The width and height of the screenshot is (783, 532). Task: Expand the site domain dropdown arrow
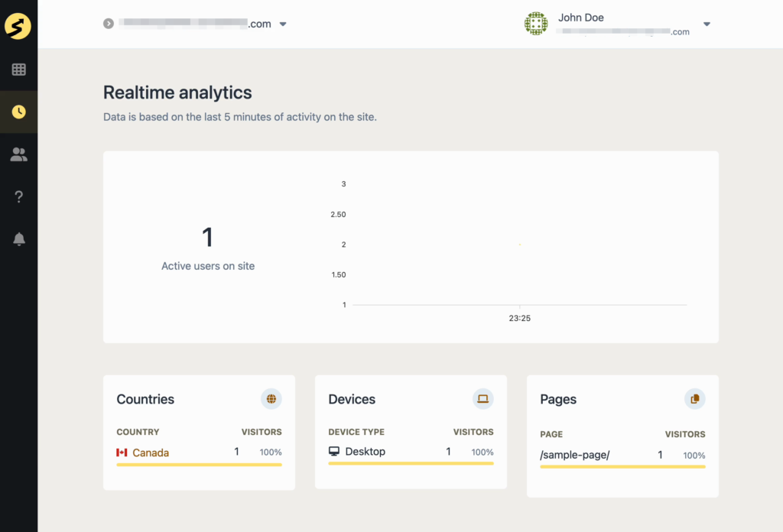[283, 24]
